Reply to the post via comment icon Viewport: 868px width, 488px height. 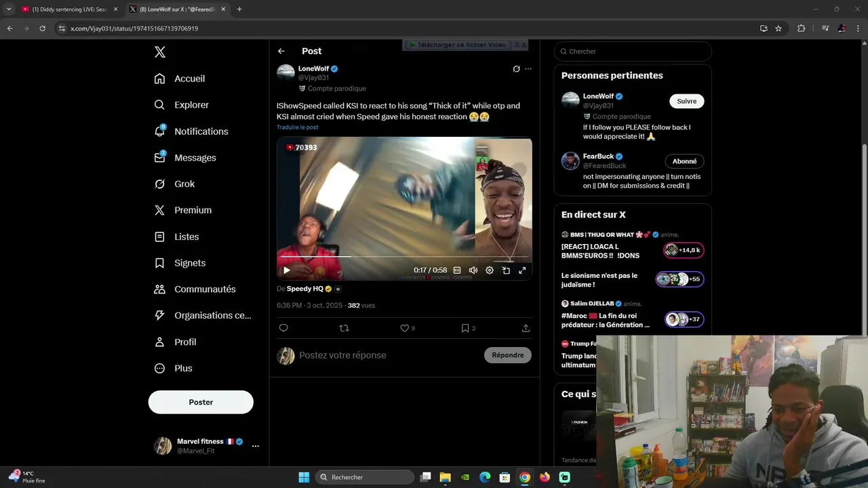(283, 328)
